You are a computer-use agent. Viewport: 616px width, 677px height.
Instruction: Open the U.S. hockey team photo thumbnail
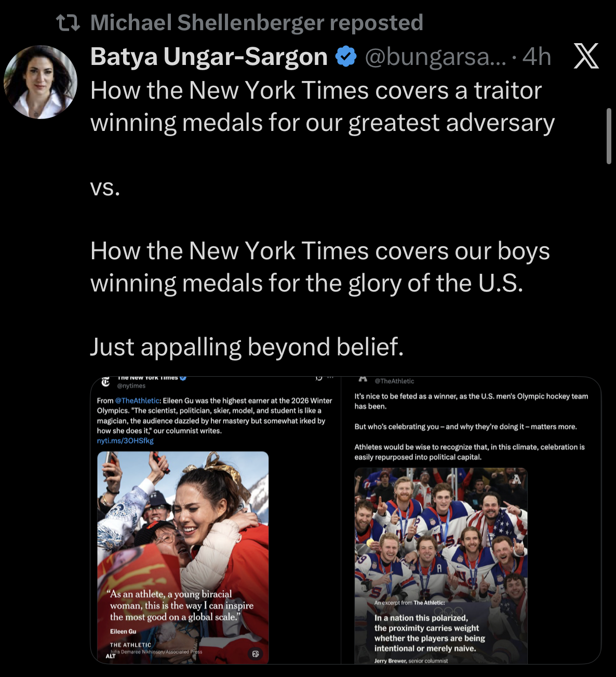pyautogui.click(x=441, y=566)
